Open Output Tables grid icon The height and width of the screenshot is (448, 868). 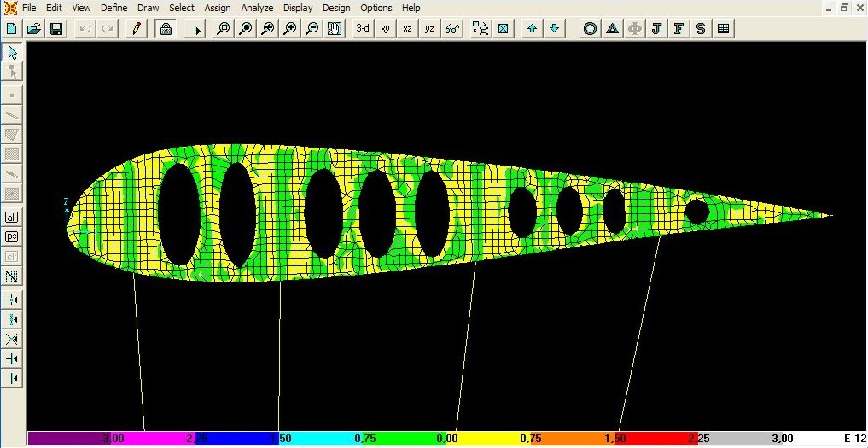723,28
